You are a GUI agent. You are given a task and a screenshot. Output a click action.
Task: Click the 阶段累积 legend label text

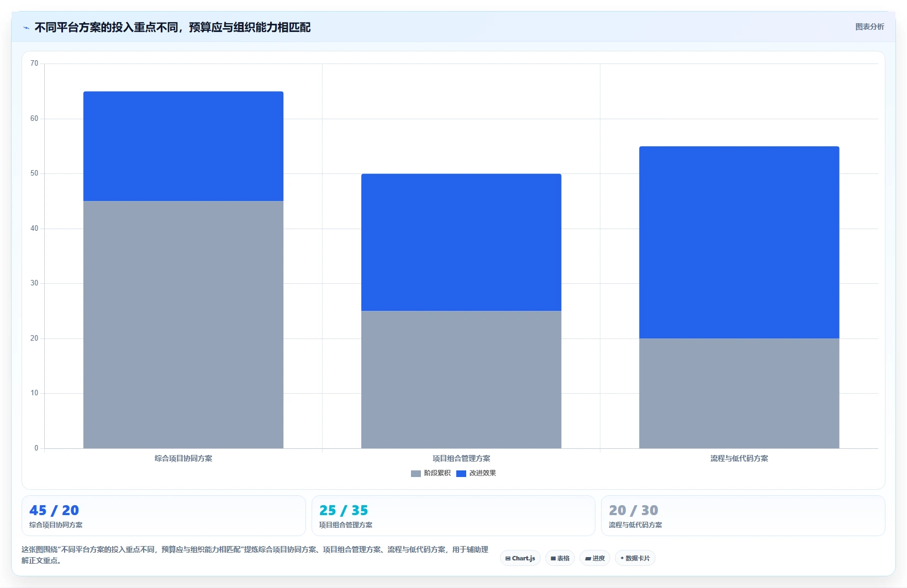pos(437,473)
